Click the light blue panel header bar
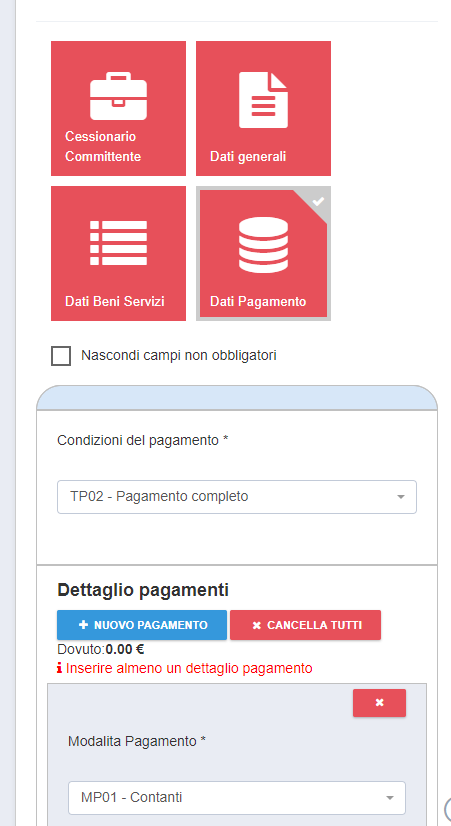This screenshot has height=826, width=451. 237,398
